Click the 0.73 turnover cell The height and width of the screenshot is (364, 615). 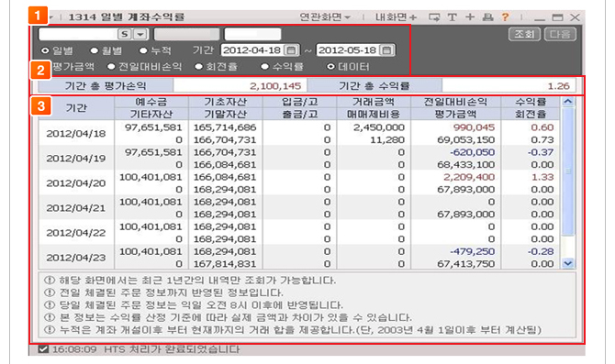(x=542, y=139)
